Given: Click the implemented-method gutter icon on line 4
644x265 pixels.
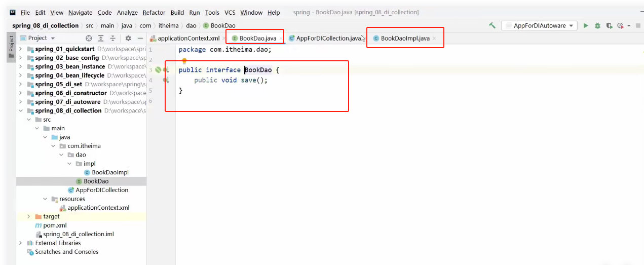Looking at the screenshot, I should tap(166, 80).
